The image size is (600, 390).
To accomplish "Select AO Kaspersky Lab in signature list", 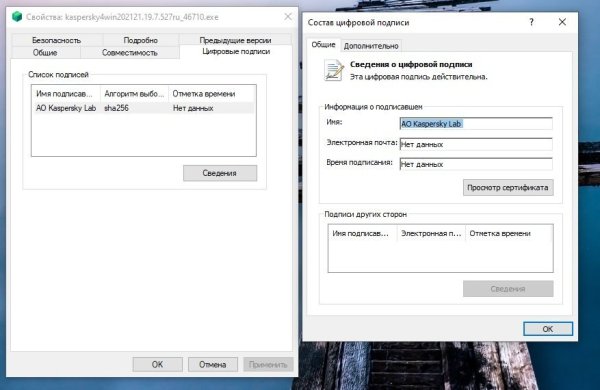I will click(x=66, y=108).
